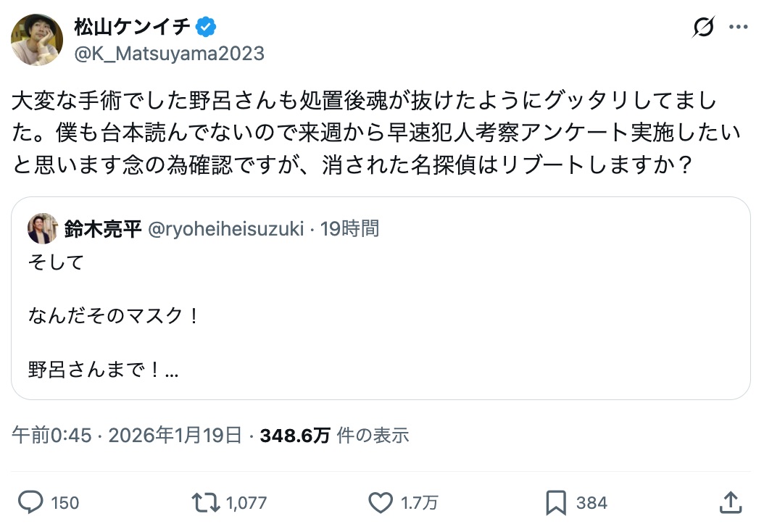View the 1,077 repost count

(x=246, y=502)
